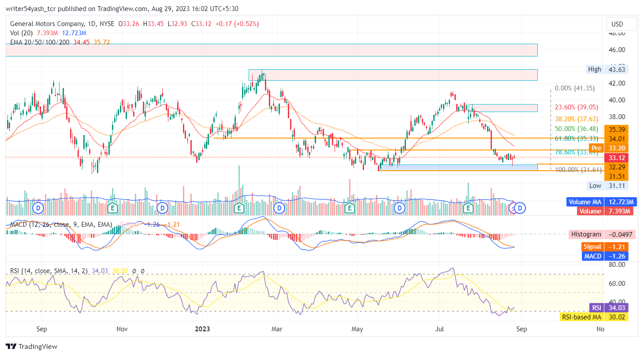644x356 pixels.
Task: Click the MACD (12, 26, close, 9) legend
Action: coord(61,225)
